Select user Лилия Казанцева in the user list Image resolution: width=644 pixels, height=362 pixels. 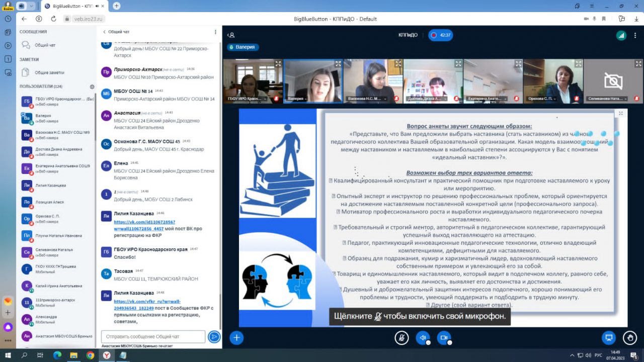[x=50, y=186]
